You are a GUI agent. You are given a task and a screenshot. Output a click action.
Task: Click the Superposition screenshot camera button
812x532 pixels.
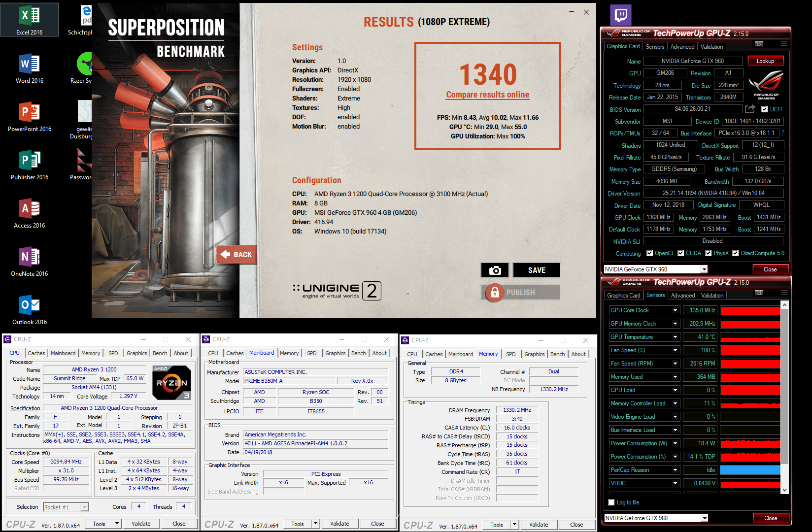click(495, 270)
